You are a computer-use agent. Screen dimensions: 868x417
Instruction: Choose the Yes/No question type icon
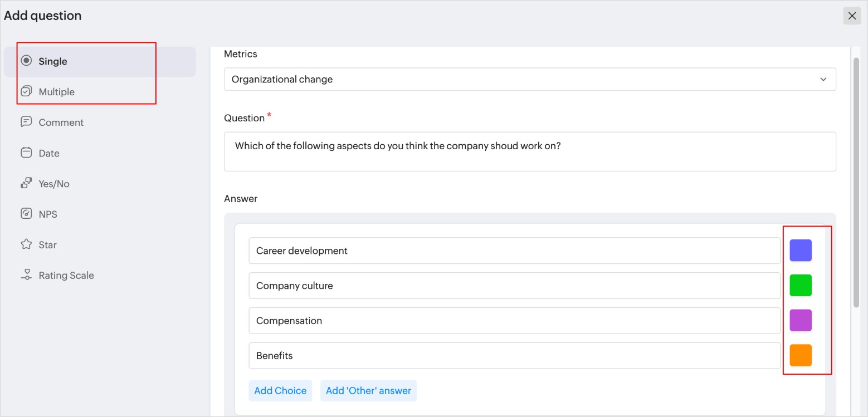pos(26,183)
